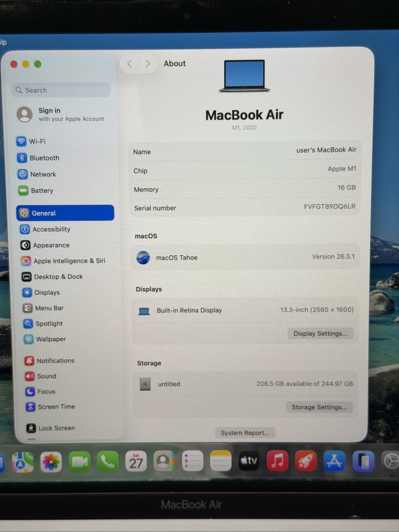This screenshot has height=532, width=399.
Task: Open Music from the Dock
Action: coord(278,461)
